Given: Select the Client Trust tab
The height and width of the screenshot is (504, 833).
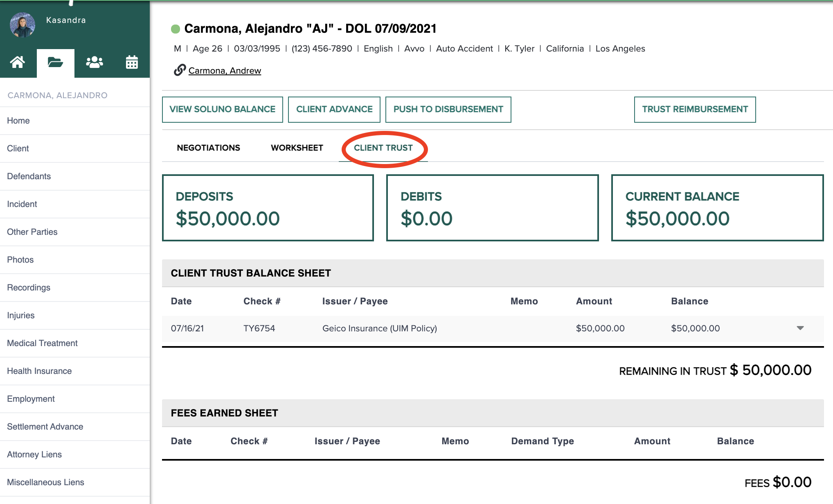Looking at the screenshot, I should tap(383, 148).
